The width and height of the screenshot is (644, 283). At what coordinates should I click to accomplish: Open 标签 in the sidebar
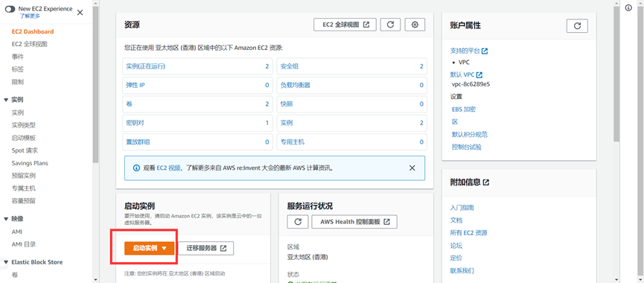[18, 69]
